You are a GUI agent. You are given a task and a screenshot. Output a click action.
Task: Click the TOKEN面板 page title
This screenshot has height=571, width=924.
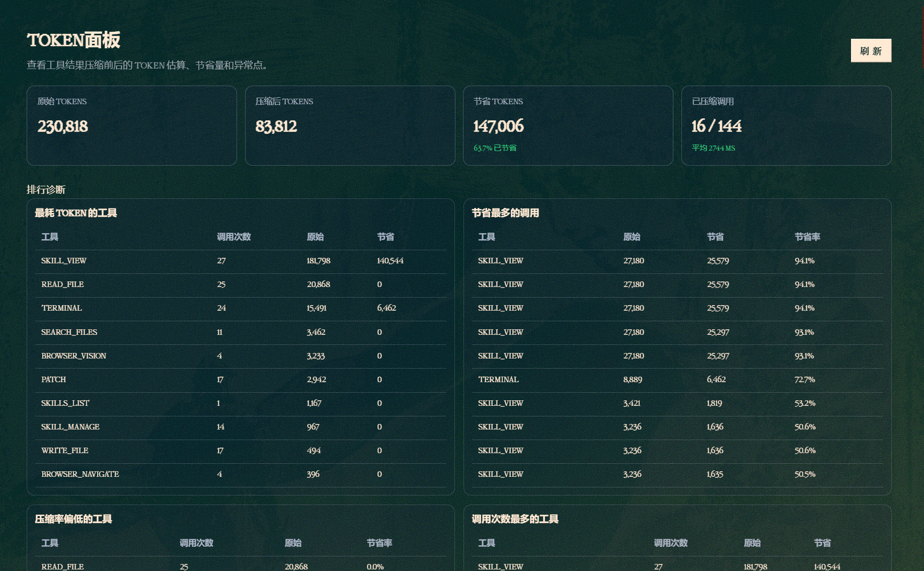(73, 40)
